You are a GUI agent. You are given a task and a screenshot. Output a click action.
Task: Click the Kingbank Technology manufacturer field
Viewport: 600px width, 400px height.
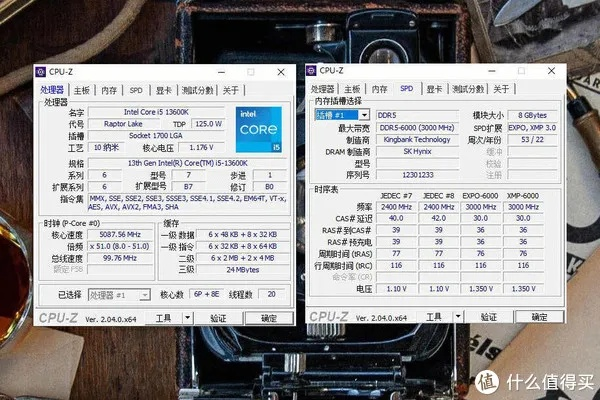click(x=417, y=140)
